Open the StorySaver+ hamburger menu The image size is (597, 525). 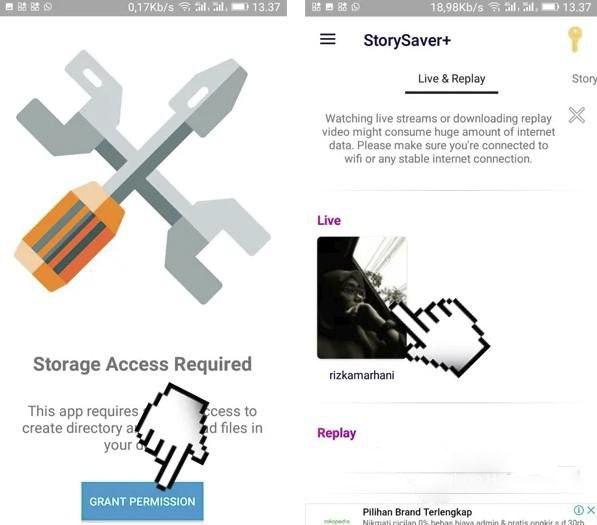click(327, 39)
